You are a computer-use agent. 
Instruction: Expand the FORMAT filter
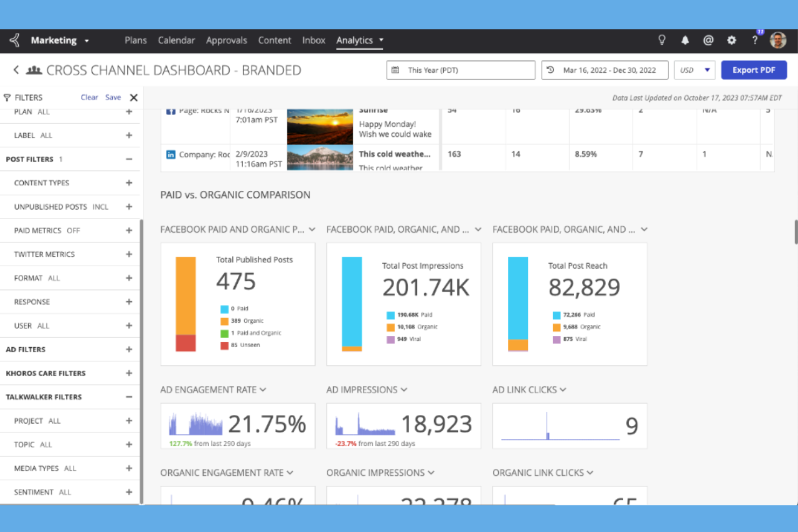click(x=129, y=278)
